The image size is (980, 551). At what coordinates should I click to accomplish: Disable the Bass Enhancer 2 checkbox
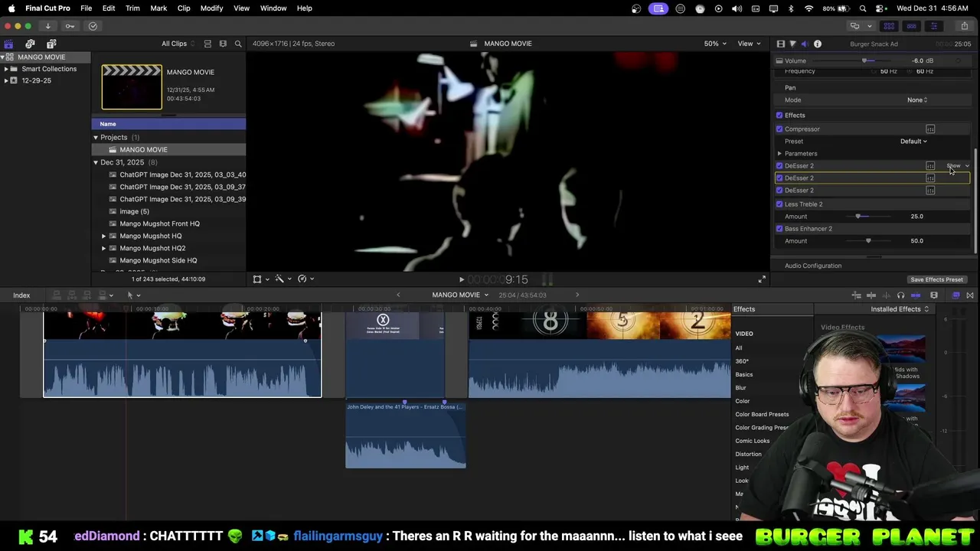(779, 229)
